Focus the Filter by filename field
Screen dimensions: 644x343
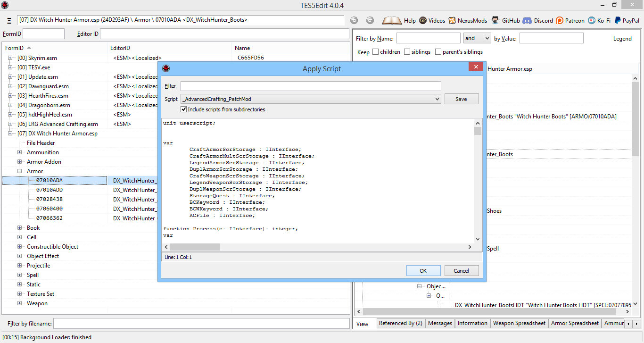[201, 324]
